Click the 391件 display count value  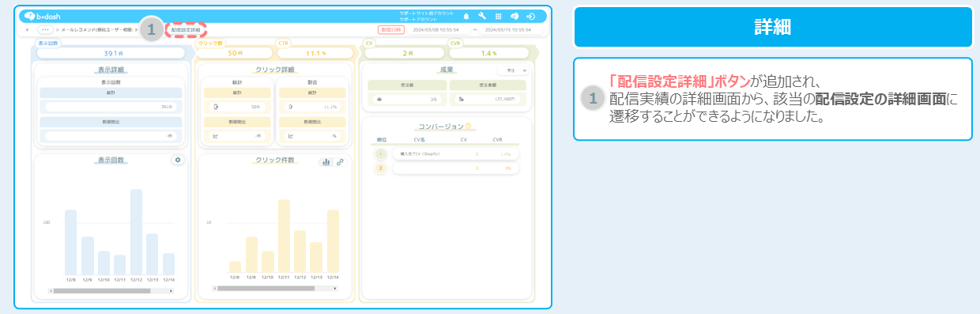tap(114, 53)
